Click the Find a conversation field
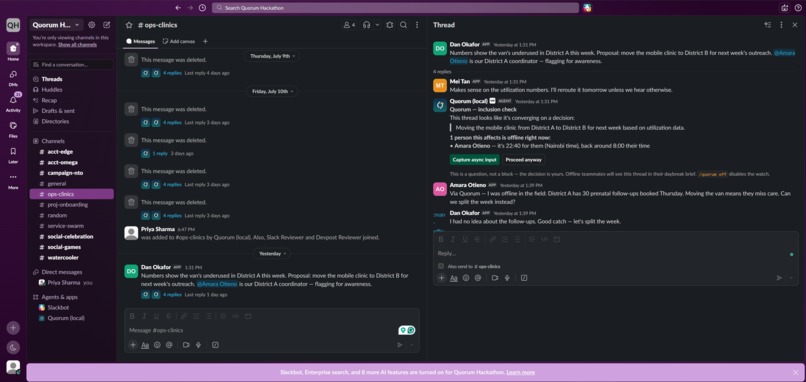Viewport: 806px width, 382px height. (71, 65)
